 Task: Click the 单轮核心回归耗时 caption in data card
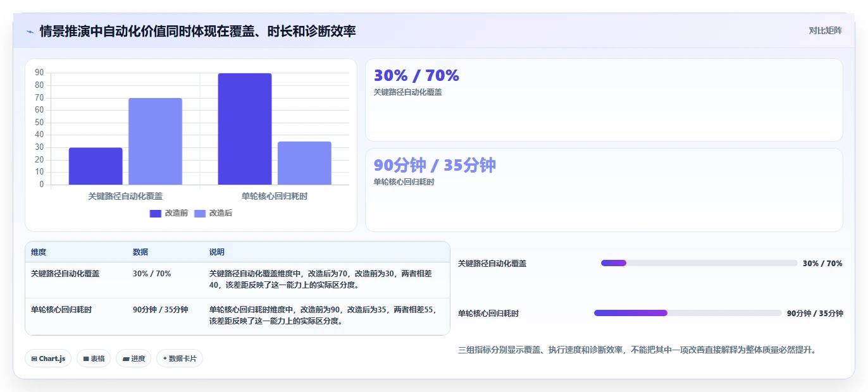tap(404, 182)
